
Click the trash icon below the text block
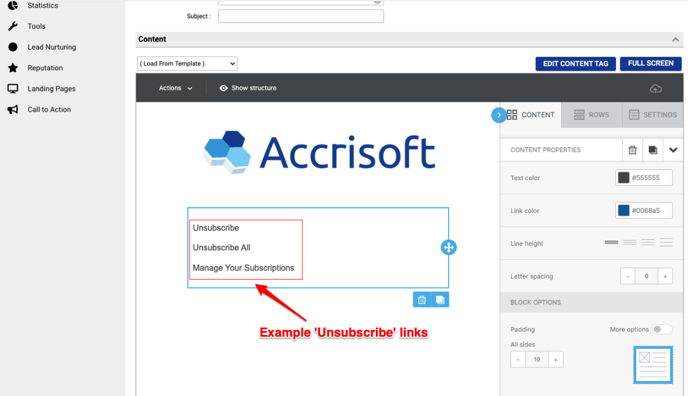coord(422,300)
